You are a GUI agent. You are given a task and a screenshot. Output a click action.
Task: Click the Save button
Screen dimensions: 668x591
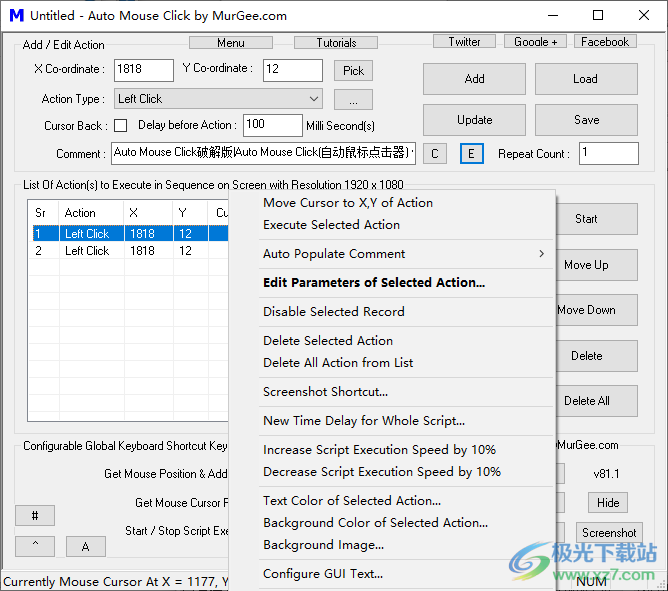(586, 120)
